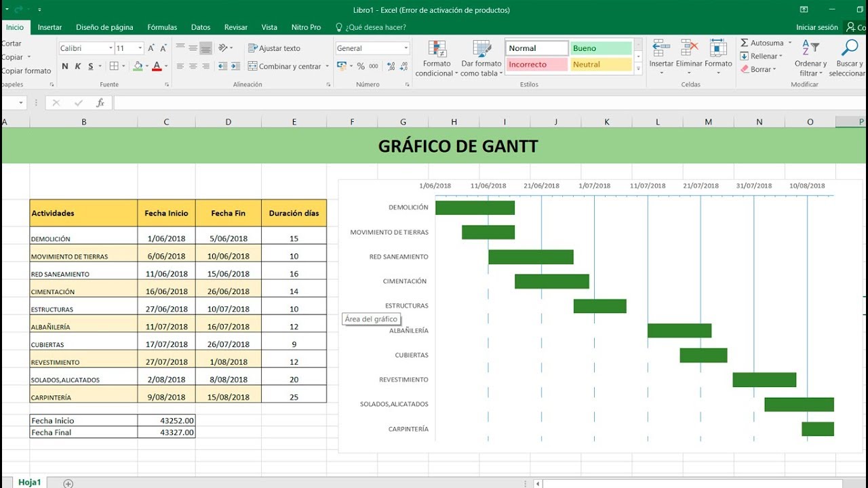Toggle bold formatting (N)
The image size is (868, 488).
click(x=65, y=66)
